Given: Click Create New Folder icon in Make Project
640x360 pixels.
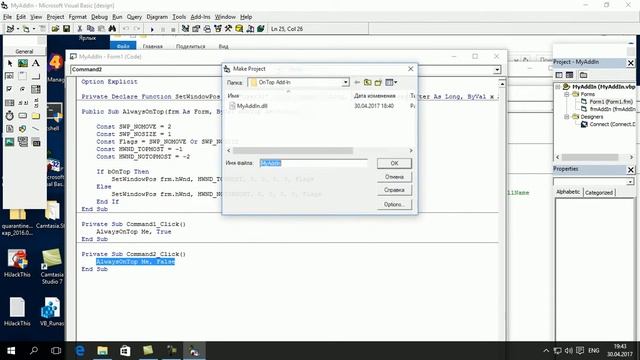Looking at the screenshot, I should click(x=378, y=82).
